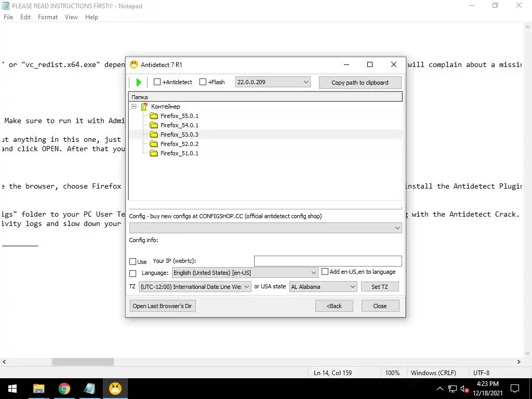Tick the Language checkbox

[133, 273]
